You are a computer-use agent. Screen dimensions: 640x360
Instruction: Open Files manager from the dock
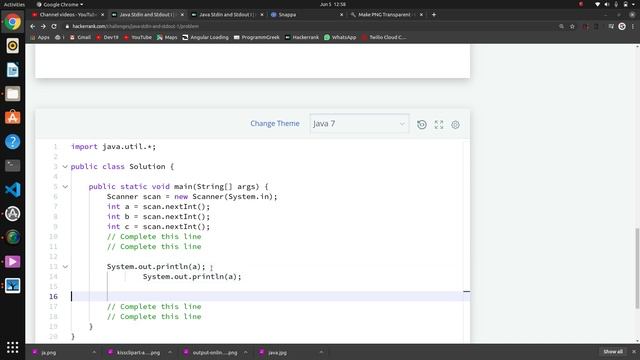12,94
